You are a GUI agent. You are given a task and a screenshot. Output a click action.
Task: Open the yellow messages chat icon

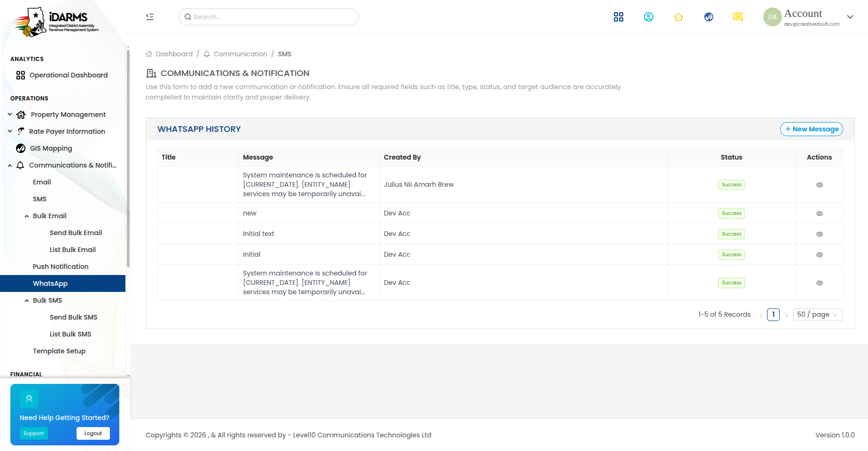[738, 17]
